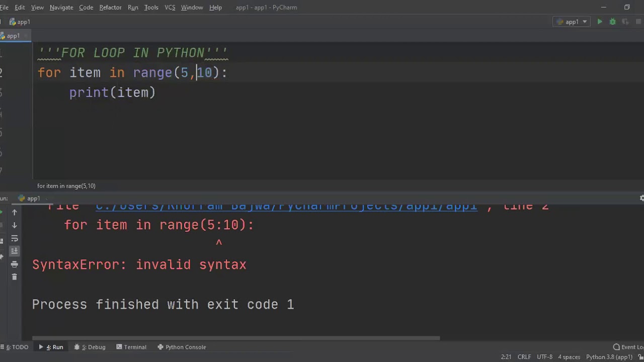Viewport: 644px width, 362px height.
Task: Change line separator CRLF in status bar
Action: tap(524, 357)
